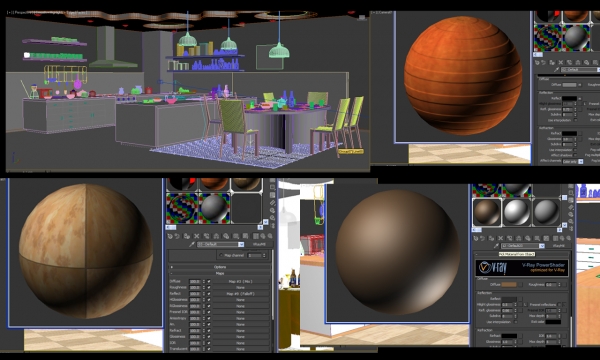This screenshot has width=600, height=360.
Task: Toggle the Diffuse map checkbox in Maps rollout
Action: [x=209, y=281]
